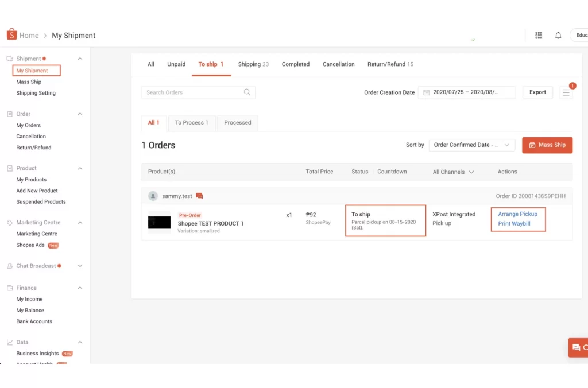Open the calendar icon in date field
The image size is (588, 388).
click(427, 92)
